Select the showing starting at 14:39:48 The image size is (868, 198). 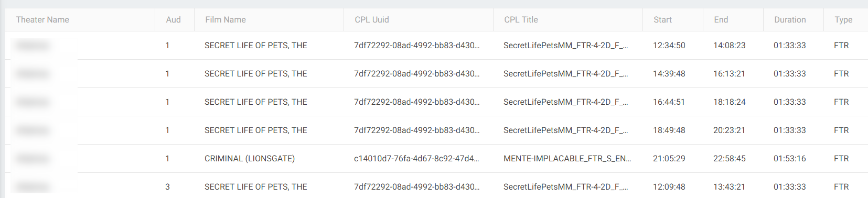(x=436, y=74)
